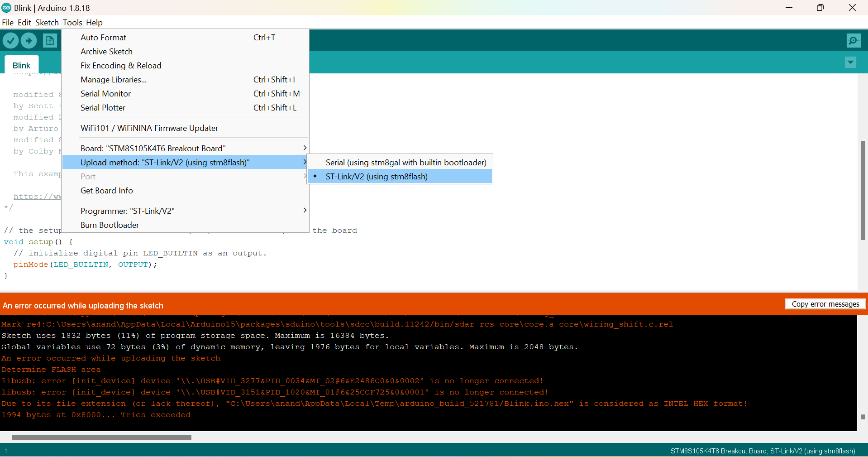Image resolution: width=868 pixels, height=457 pixels.
Task: Select Serial stm8gal upload method
Action: click(400, 163)
